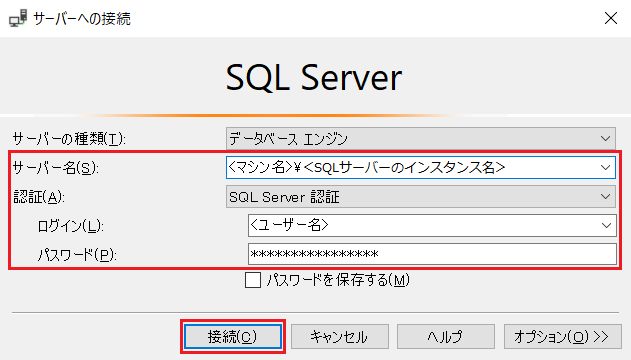Click the サーバーの種類(T) label
This screenshot has width=631, height=360.
[x=69, y=139]
